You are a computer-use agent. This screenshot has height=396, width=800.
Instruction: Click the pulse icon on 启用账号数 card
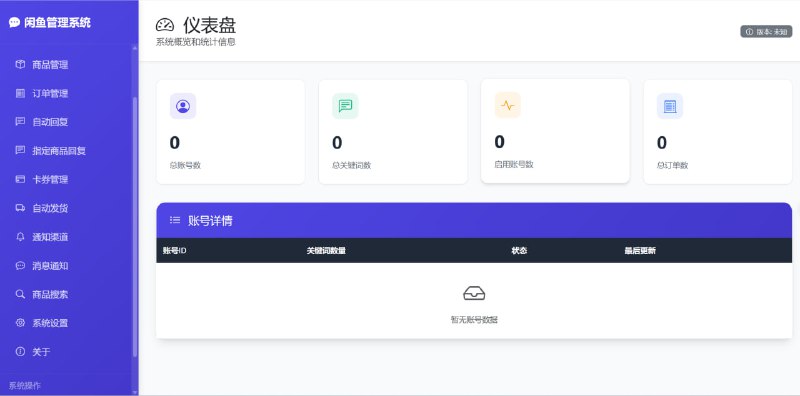(508, 105)
